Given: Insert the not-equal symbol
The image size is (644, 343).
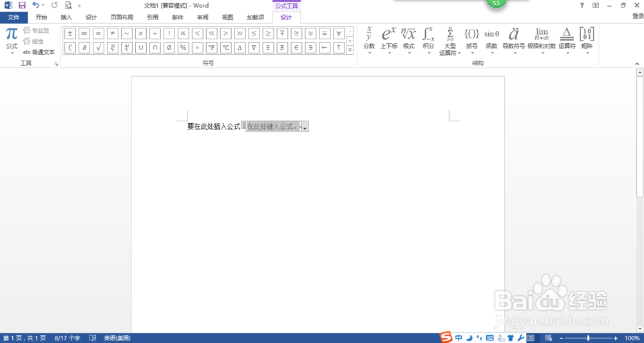Looking at the screenshot, I should pyautogui.click(x=113, y=34).
